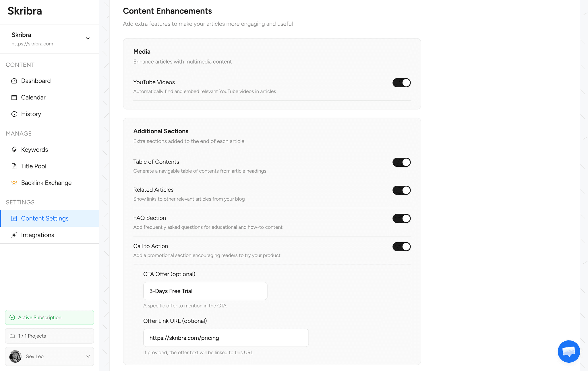Select the Backlink Exchange crown icon
The image size is (588, 371).
click(14, 183)
